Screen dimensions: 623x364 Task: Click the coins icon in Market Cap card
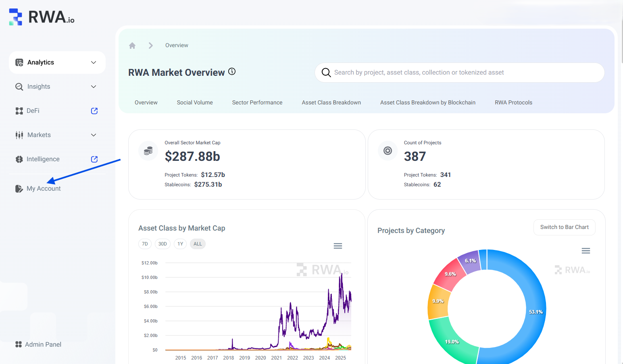(x=148, y=151)
